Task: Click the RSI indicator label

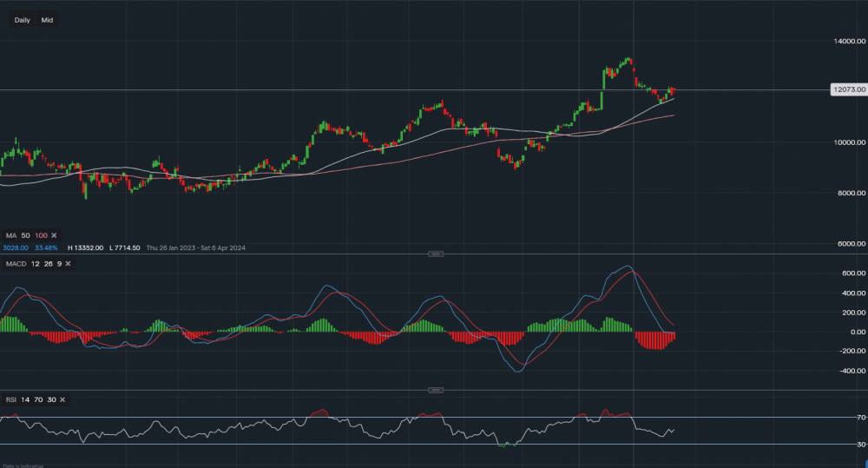Action: (10, 399)
